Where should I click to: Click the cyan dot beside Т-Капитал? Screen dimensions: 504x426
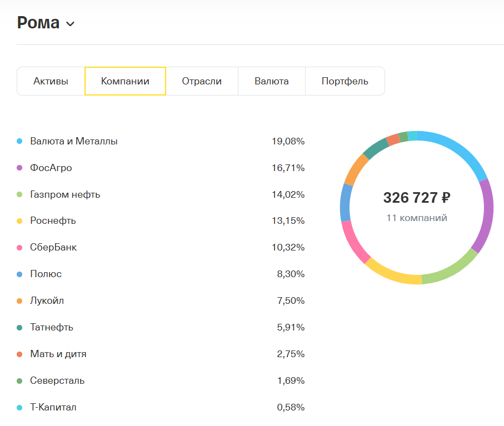19,408
